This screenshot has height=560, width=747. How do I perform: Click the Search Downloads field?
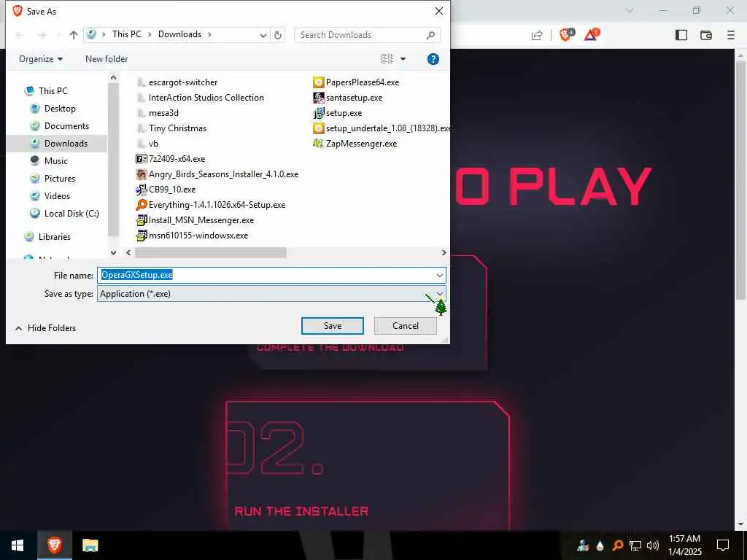pos(368,35)
